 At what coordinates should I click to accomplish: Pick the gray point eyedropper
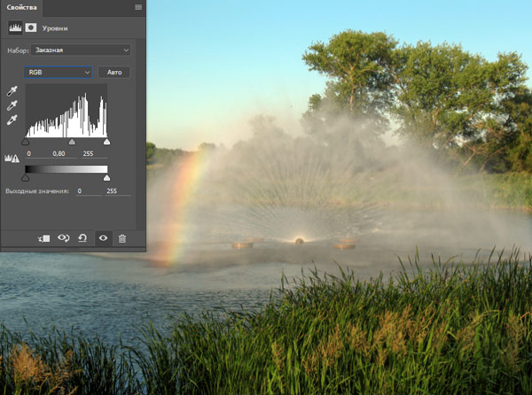[x=12, y=105]
